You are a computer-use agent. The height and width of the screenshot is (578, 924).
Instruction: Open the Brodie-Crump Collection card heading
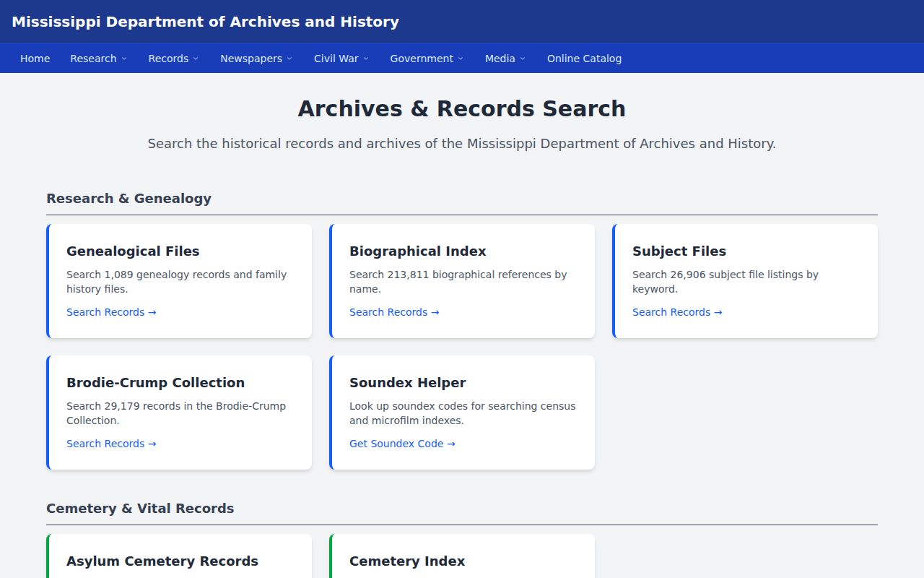[x=156, y=383]
